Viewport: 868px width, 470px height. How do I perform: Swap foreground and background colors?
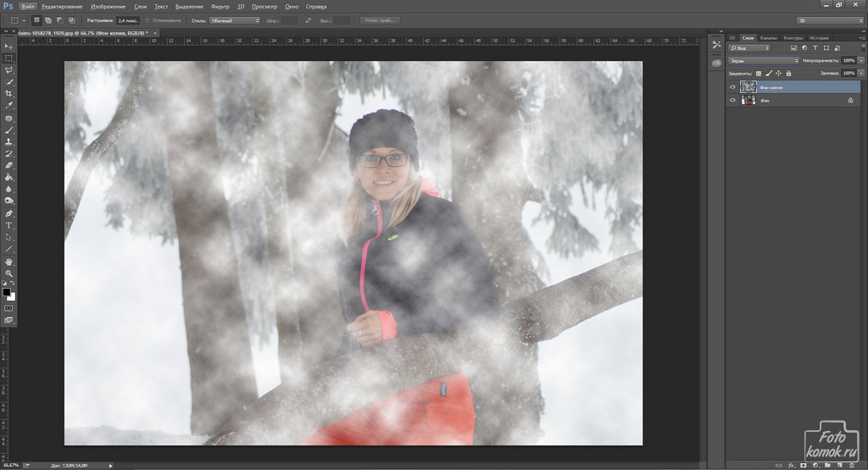coord(13,283)
